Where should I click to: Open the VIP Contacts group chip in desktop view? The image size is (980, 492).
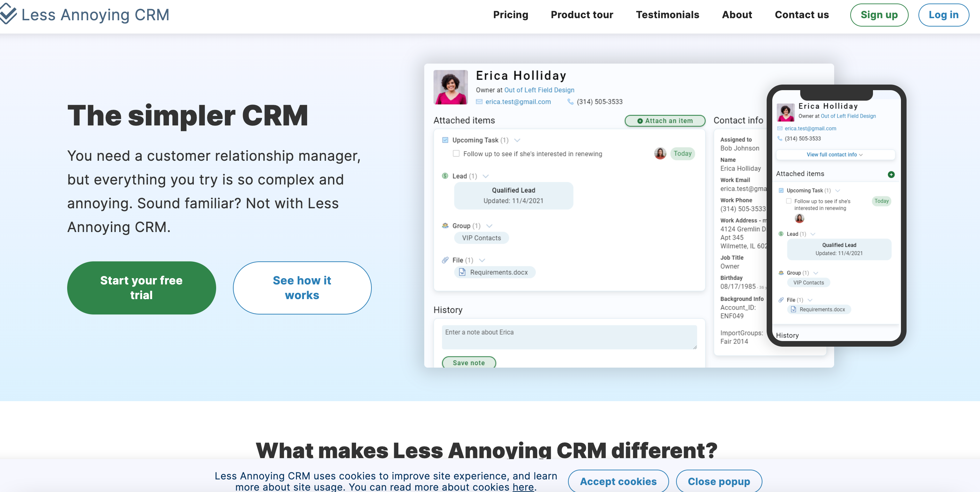click(x=481, y=238)
